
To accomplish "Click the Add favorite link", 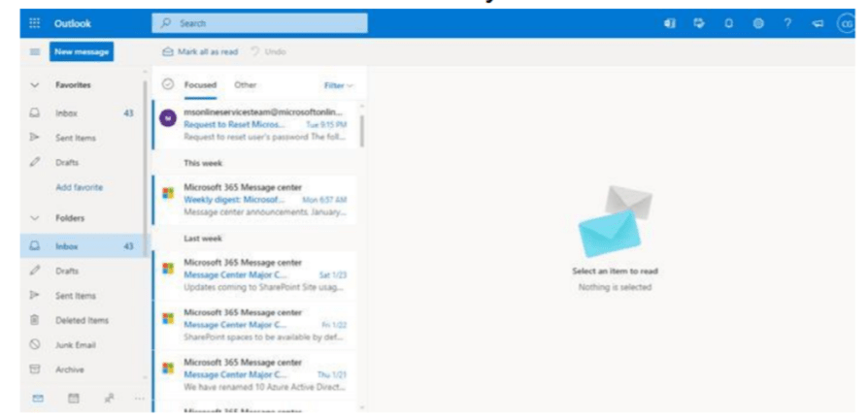I will pos(82,187).
